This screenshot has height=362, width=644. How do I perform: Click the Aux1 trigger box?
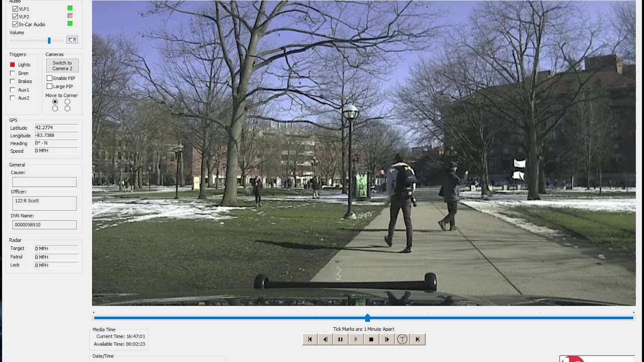[13, 90]
